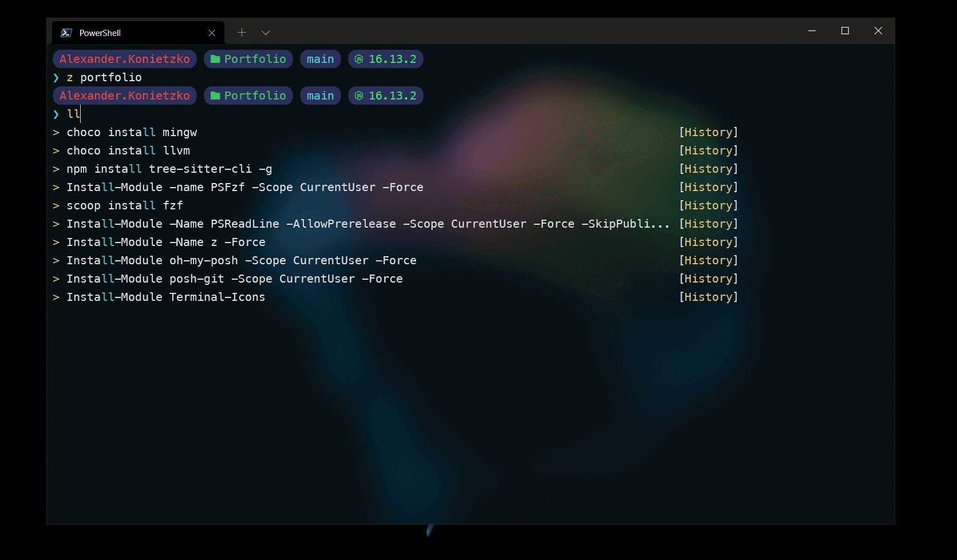Click the [History] tag of Terminal-Icons row

click(709, 297)
